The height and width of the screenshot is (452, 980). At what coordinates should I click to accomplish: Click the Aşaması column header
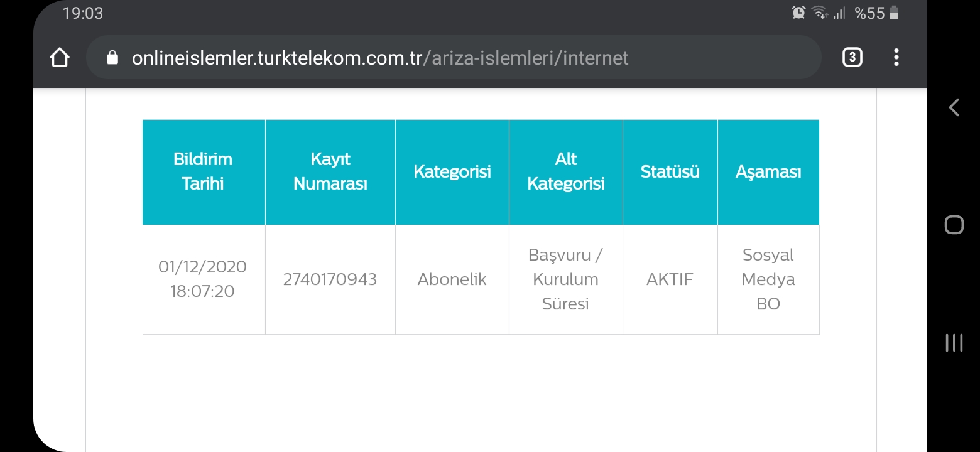768,171
